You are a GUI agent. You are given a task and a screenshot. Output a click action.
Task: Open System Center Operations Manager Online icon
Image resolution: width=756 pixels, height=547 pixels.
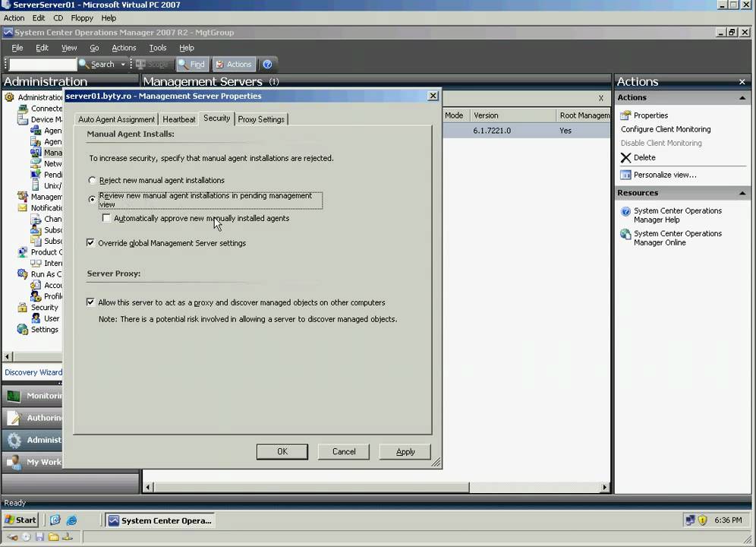pyautogui.click(x=625, y=234)
